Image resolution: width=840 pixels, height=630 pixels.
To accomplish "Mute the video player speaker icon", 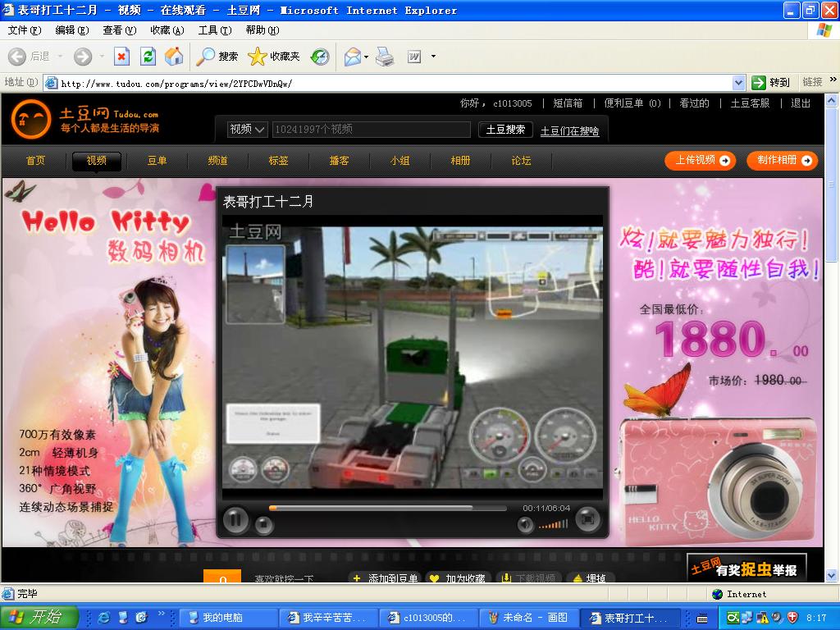I will click(x=525, y=525).
